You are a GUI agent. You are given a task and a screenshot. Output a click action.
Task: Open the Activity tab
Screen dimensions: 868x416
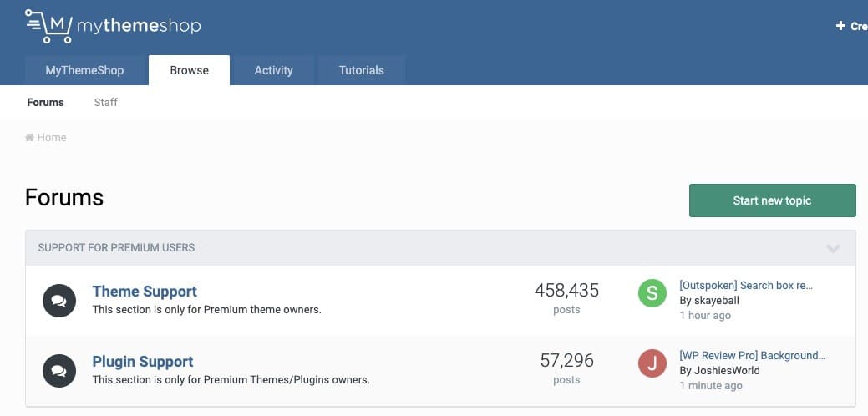273,70
